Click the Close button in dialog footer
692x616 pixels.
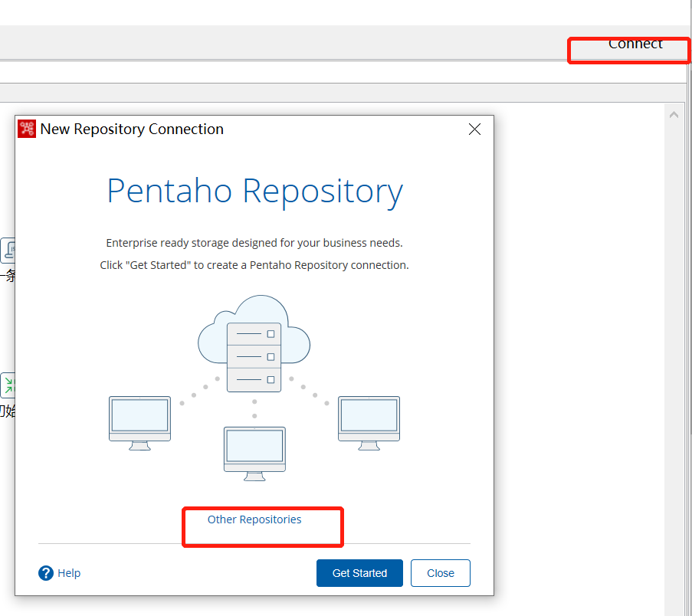tap(440, 573)
